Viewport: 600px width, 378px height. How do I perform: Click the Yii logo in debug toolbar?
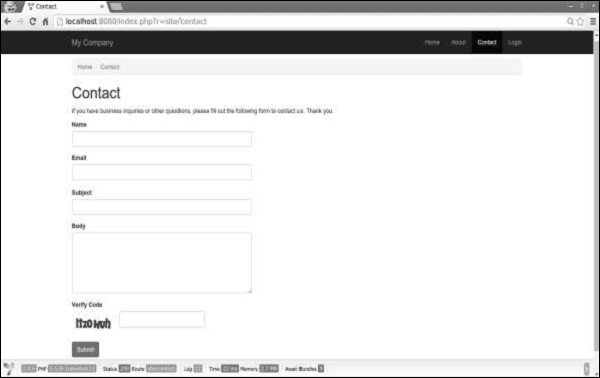point(8,368)
